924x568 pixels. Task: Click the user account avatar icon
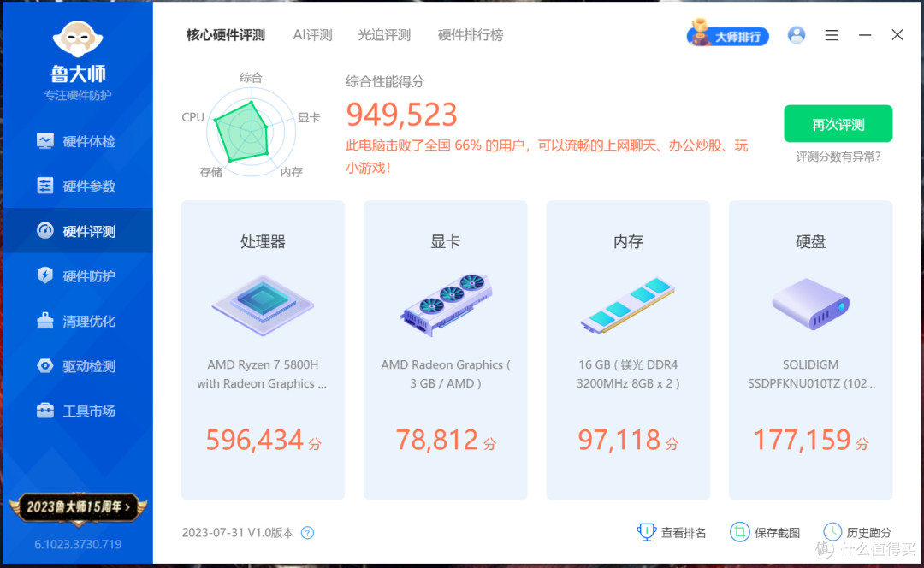(797, 35)
